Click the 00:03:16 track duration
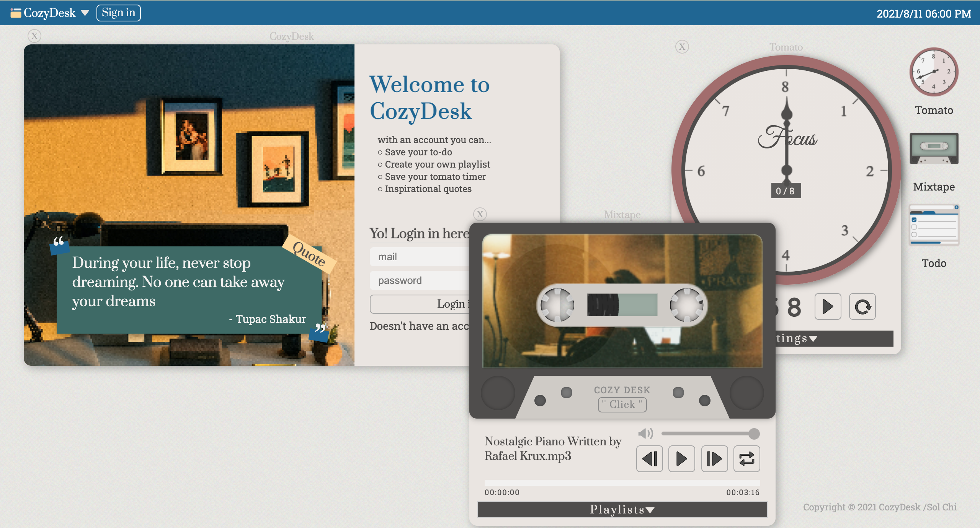 (743, 492)
